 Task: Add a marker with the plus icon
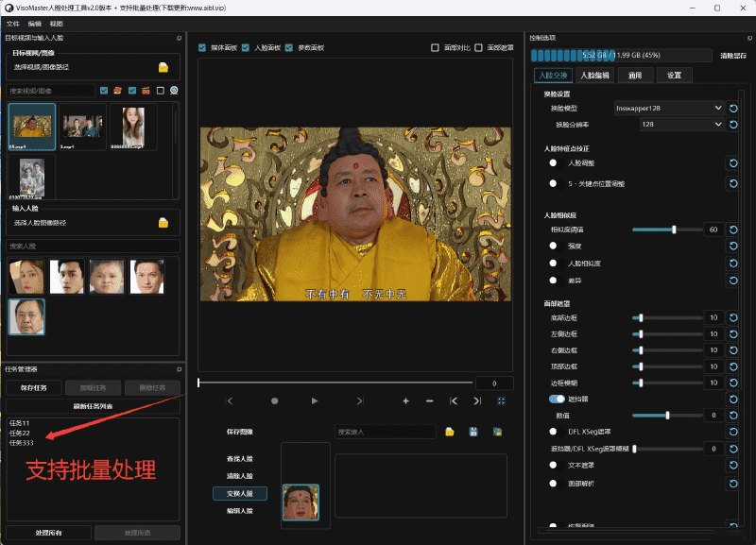pos(406,400)
